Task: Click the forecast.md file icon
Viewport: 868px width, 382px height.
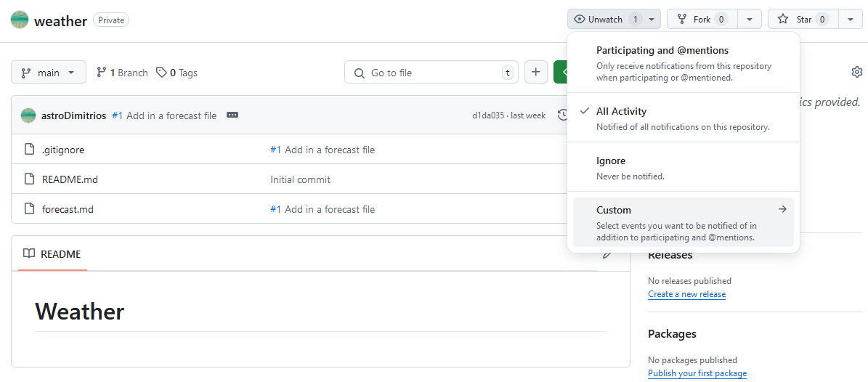Action: click(x=29, y=208)
